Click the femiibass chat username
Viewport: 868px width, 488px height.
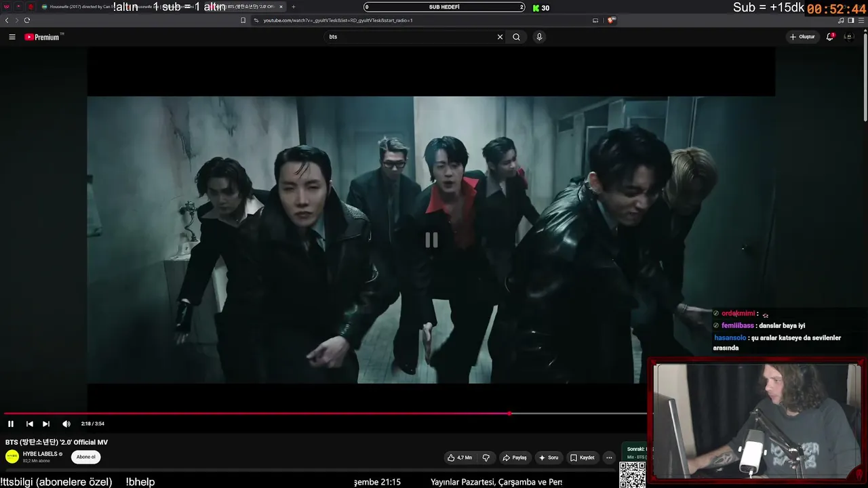pos(738,326)
